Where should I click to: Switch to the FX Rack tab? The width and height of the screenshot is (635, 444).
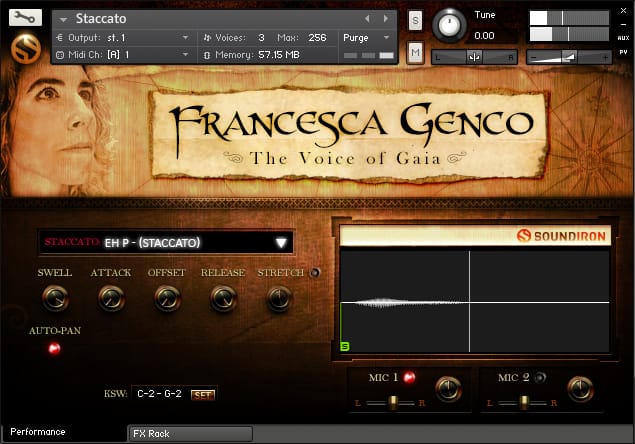click(x=190, y=434)
